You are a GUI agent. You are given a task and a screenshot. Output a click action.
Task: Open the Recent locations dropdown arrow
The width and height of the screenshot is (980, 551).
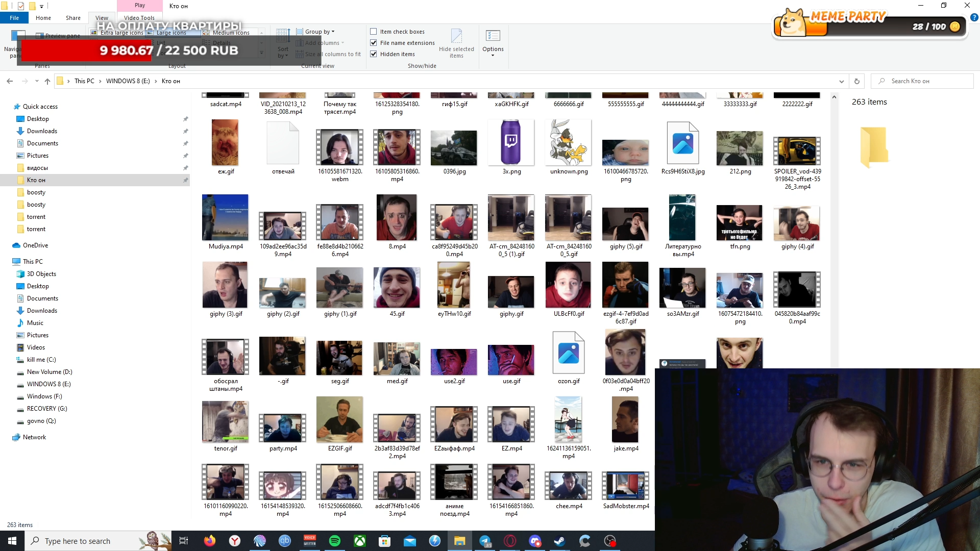(x=37, y=81)
